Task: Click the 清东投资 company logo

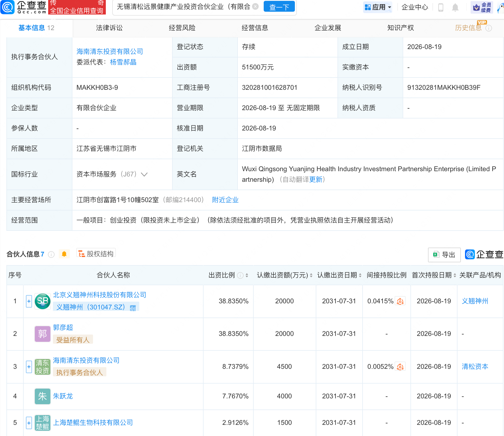Action: [43, 367]
